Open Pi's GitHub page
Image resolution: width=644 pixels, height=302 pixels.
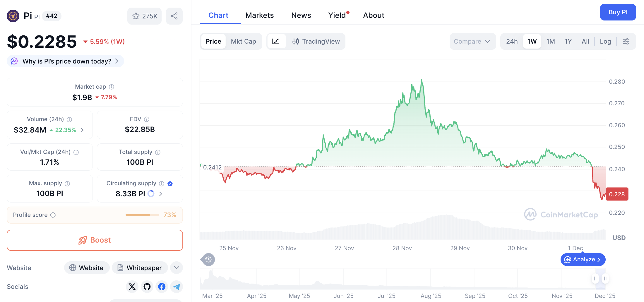pyautogui.click(x=147, y=287)
